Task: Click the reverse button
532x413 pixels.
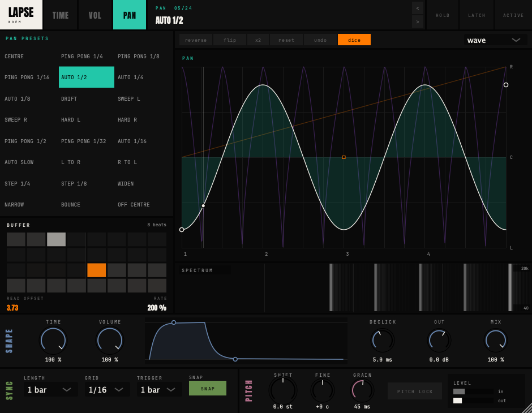Action: [196, 40]
